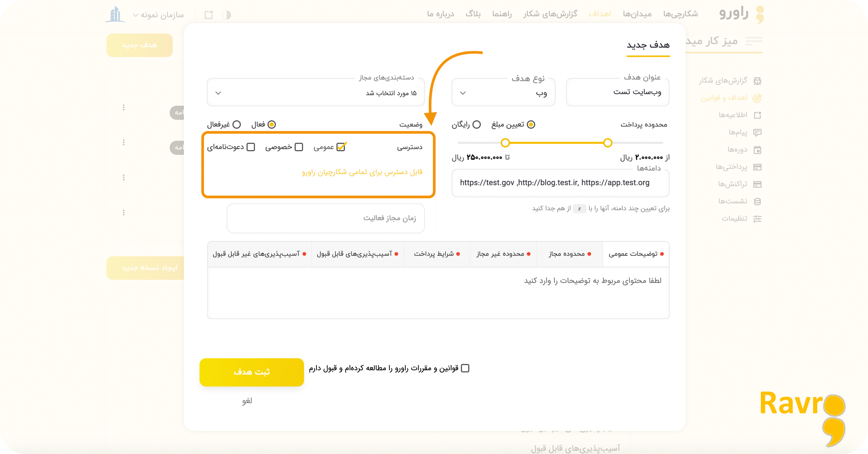Click the Ravro logo in header
868x454 pixels.
pyautogui.click(x=741, y=14)
